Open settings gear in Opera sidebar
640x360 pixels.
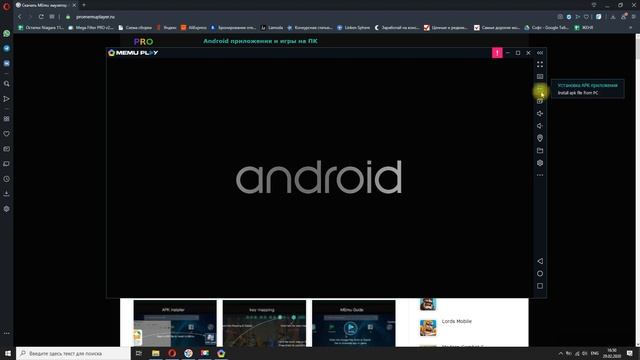pyautogui.click(x=7, y=209)
